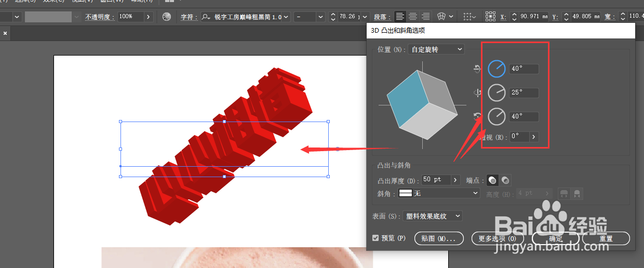Open the 段落 paragraph panel link

click(x=383, y=17)
